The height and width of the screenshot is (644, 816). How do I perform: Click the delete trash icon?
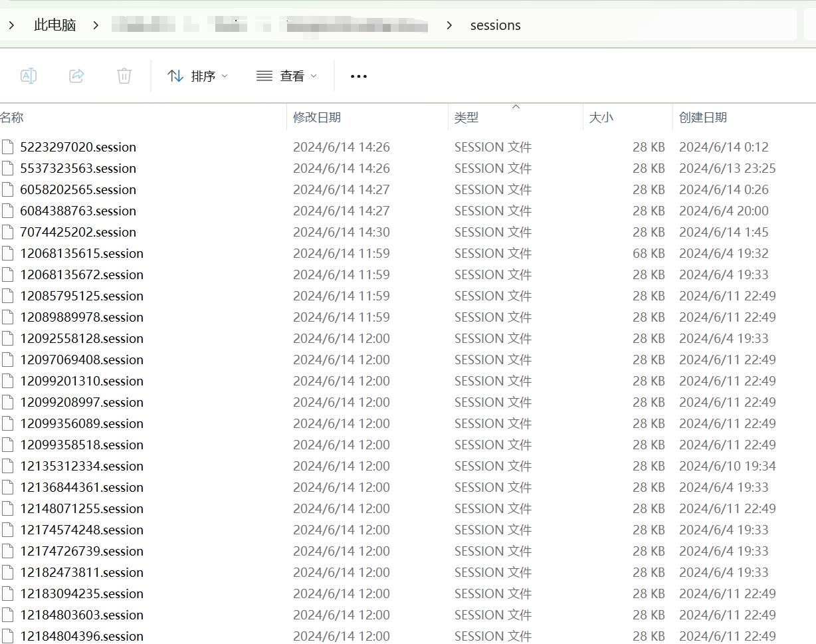[124, 76]
